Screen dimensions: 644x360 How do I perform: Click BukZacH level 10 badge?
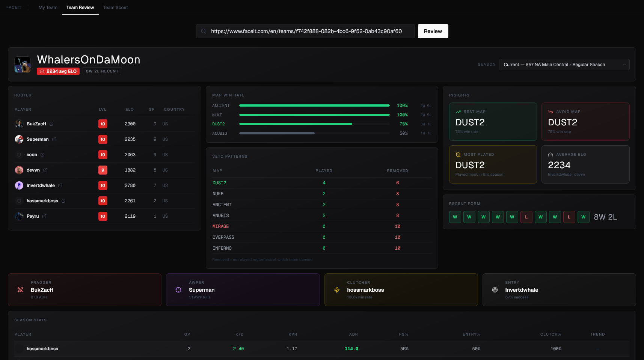coord(103,124)
